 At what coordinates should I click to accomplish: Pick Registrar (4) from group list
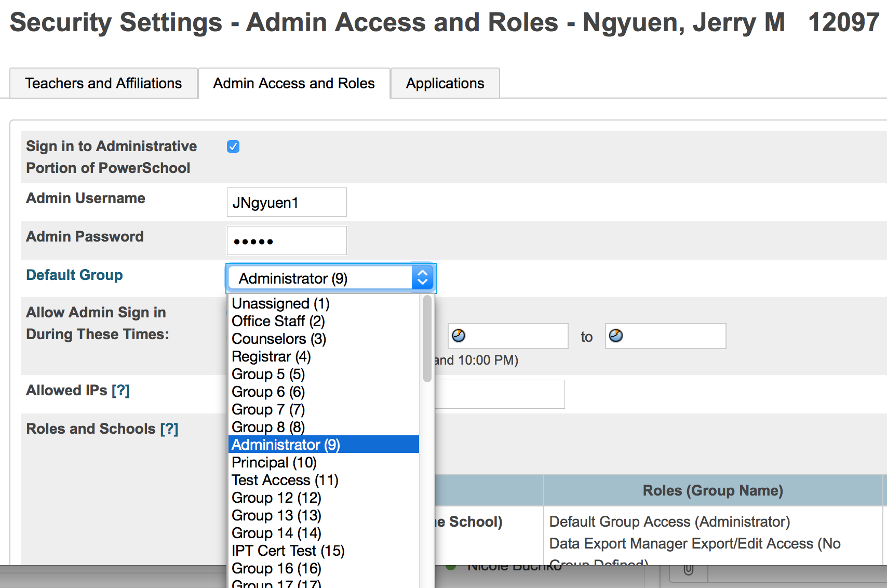[271, 356]
